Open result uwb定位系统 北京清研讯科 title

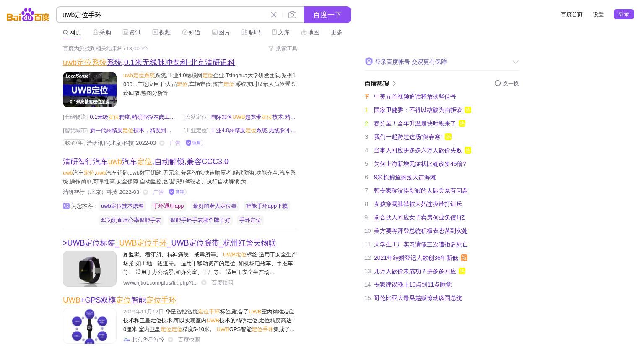pos(149,63)
